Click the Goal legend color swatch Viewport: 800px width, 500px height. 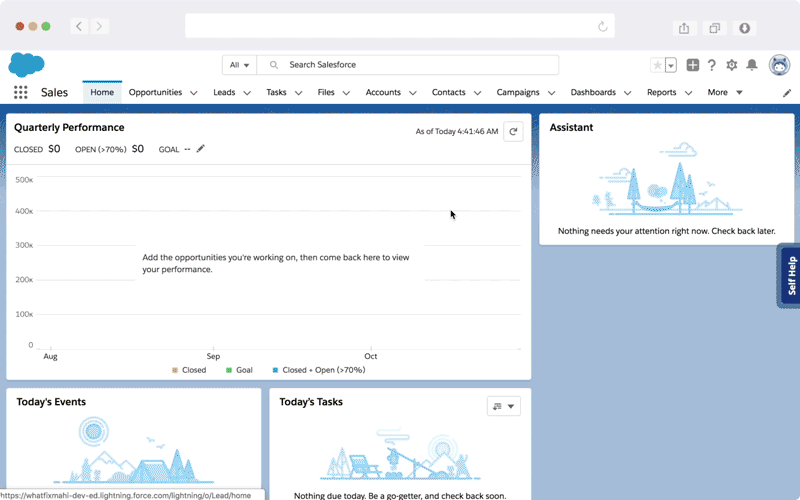point(229,370)
